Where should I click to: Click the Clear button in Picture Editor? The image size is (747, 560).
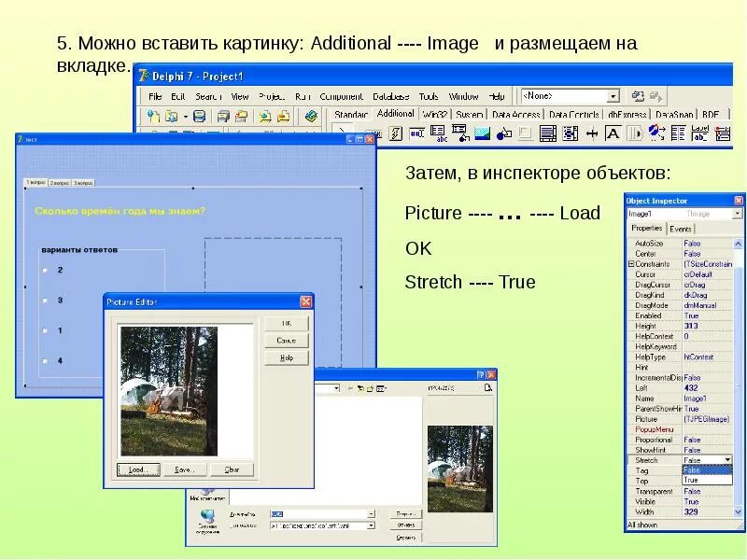pos(232,469)
